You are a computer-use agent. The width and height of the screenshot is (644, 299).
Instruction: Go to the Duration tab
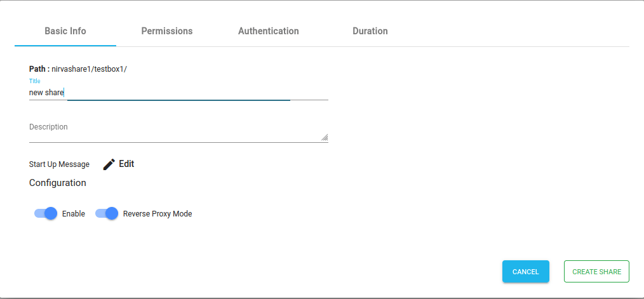370,31
